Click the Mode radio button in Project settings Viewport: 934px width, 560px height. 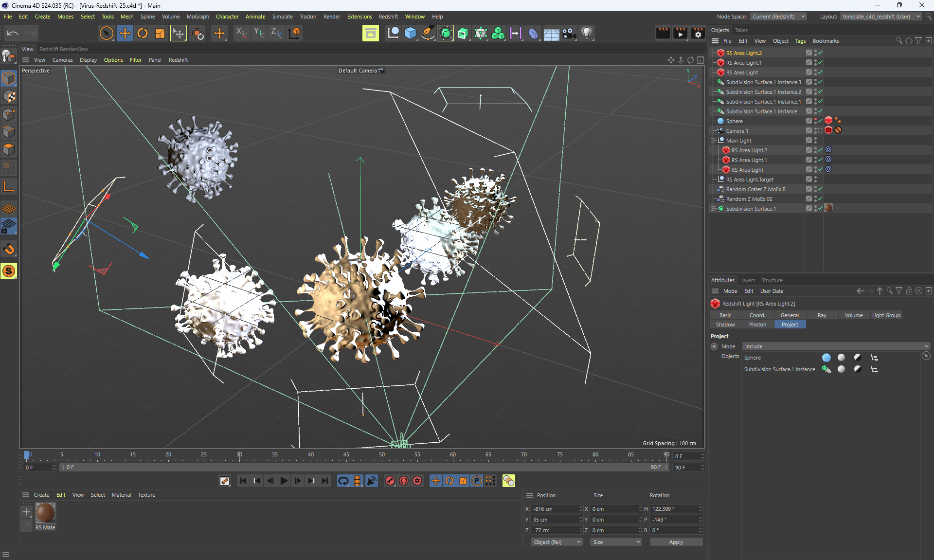click(x=714, y=346)
